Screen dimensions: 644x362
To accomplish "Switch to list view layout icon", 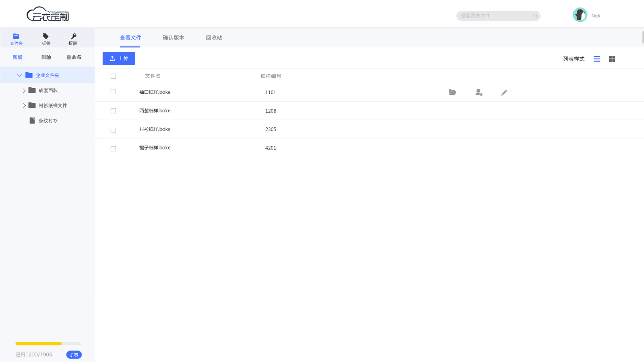I will [597, 59].
